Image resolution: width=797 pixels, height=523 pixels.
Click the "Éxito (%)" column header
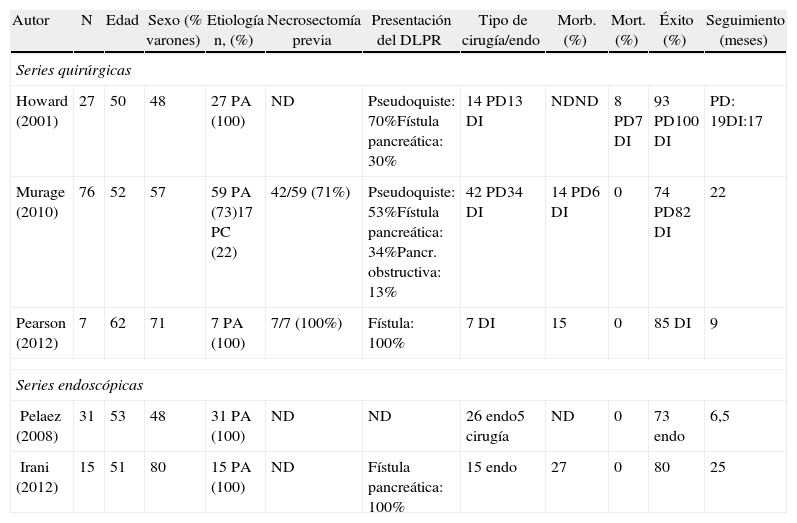[x=675, y=30]
